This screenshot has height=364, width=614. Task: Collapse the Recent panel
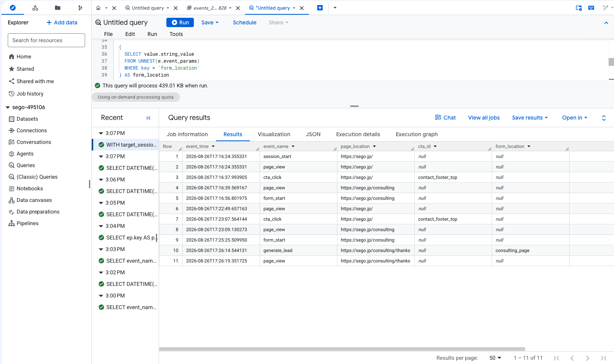(x=149, y=118)
